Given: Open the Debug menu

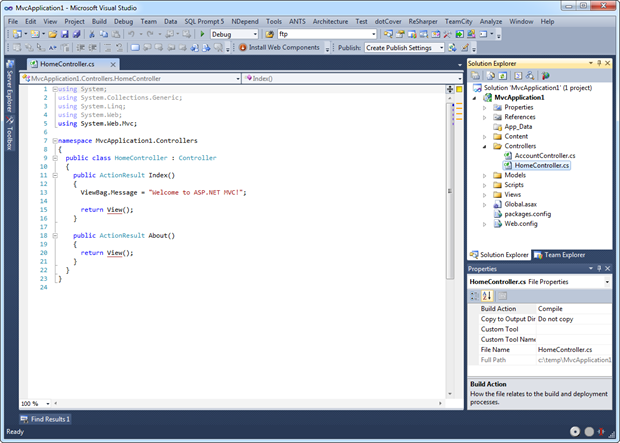Looking at the screenshot, I should [x=123, y=21].
